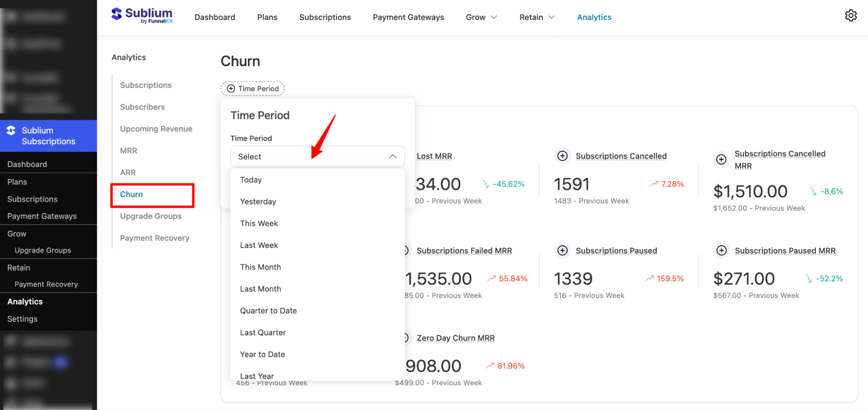
Task: Collapse the Time Period Select dropdown
Action: pos(392,156)
